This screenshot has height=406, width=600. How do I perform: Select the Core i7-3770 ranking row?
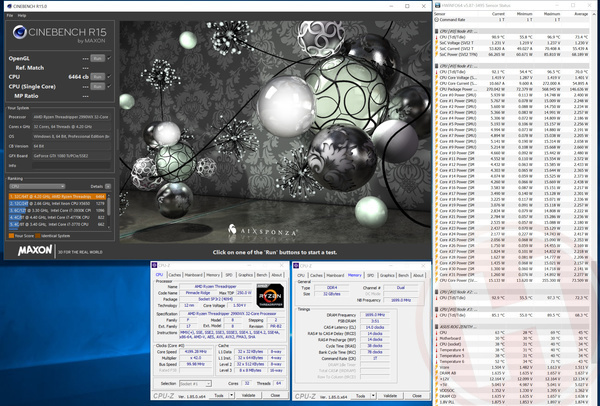[57, 224]
